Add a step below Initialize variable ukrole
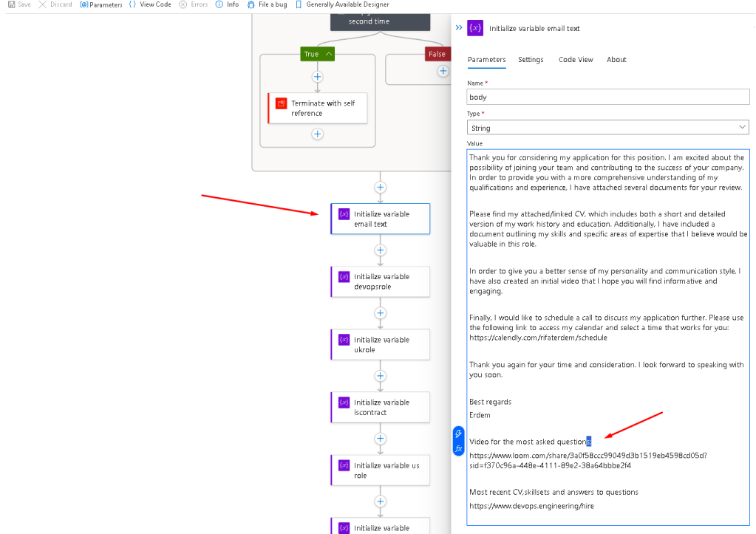 click(381, 376)
